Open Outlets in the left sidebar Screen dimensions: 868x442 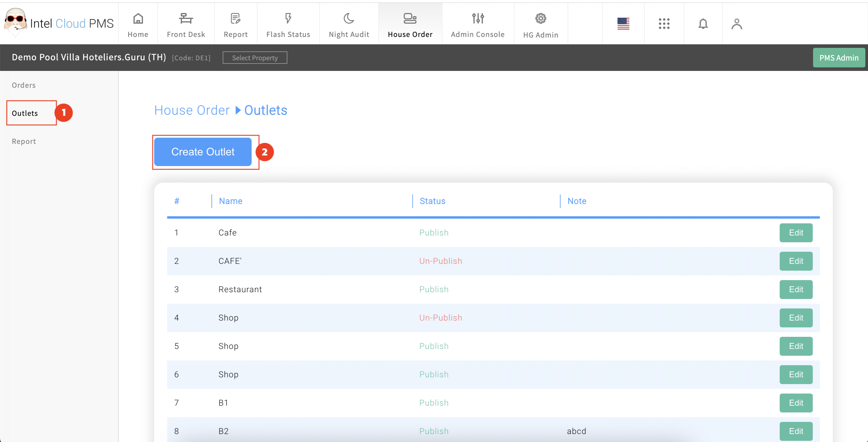25,113
